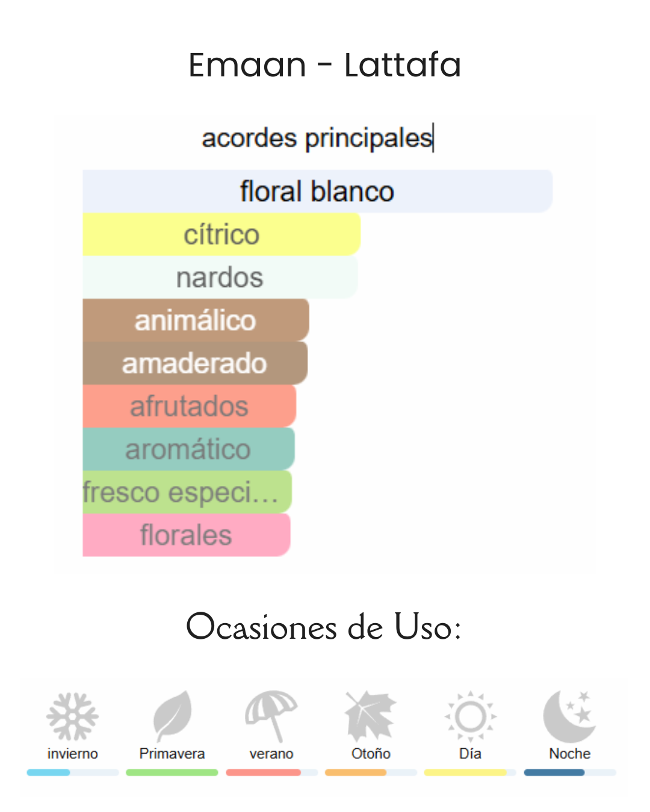Click the Noche dark blue progress bar
Screen dimensions: 650x812
554,772
